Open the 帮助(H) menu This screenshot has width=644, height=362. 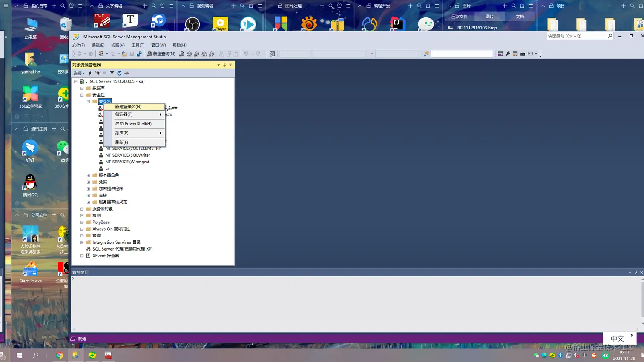179,45
